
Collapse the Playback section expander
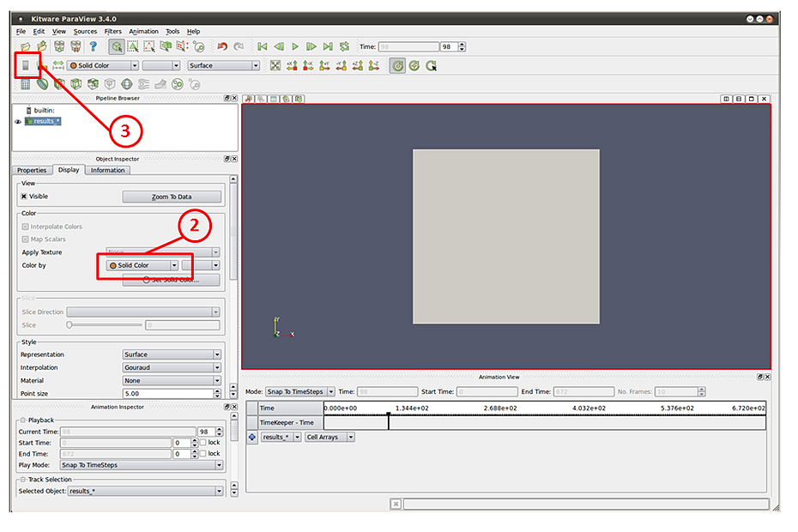23,420
